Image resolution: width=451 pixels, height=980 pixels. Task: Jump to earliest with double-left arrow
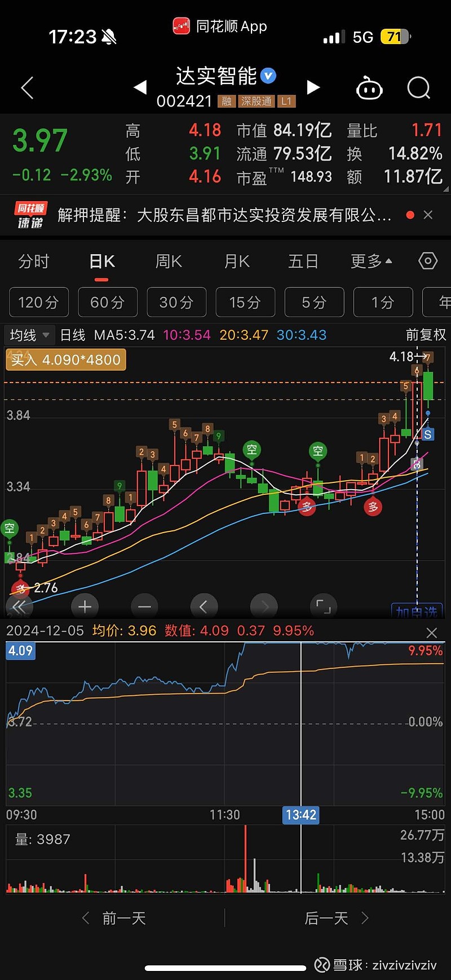(x=19, y=606)
